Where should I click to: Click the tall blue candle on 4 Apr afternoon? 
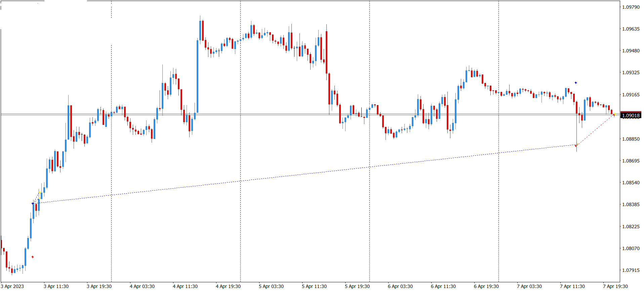(197, 76)
